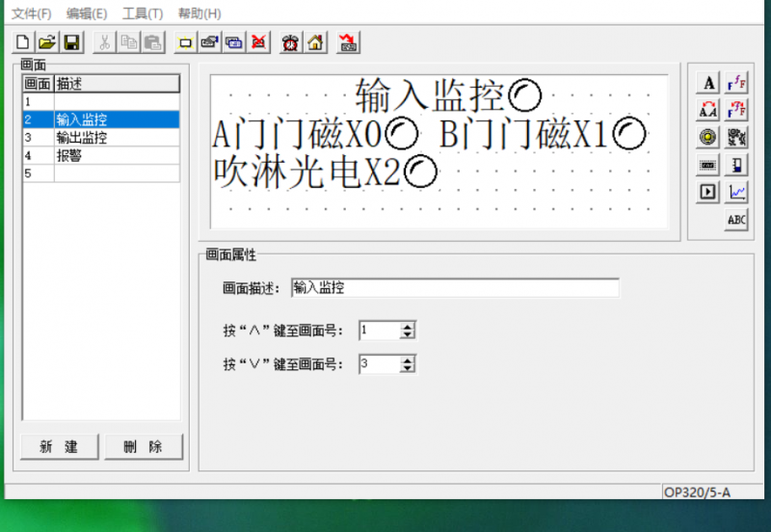The height and width of the screenshot is (532, 771).
Task: Select the dynamic text 'AA' tool
Action: point(708,110)
